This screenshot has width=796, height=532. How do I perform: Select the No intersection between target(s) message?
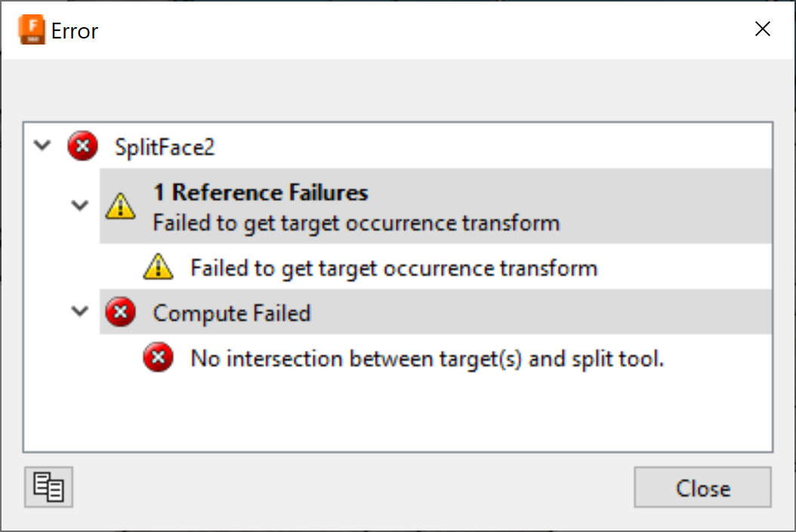(x=427, y=359)
